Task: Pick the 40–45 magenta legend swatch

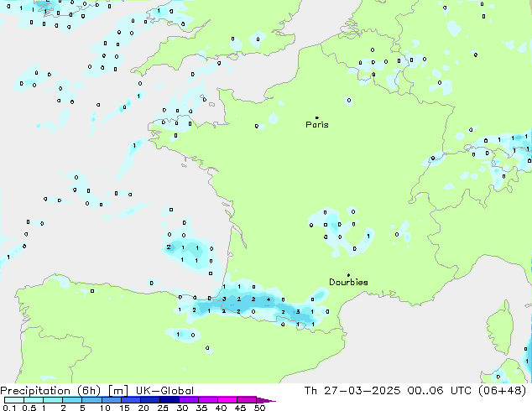Action: coord(227,400)
